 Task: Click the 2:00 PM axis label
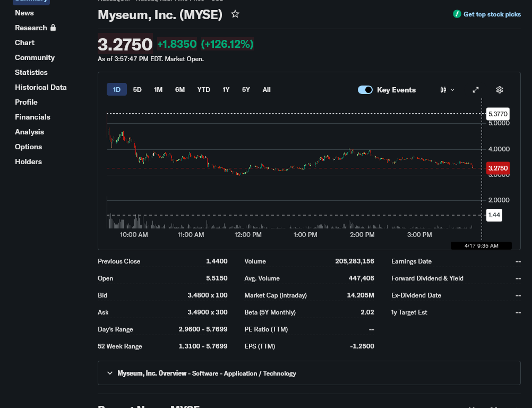pyautogui.click(x=362, y=235)
